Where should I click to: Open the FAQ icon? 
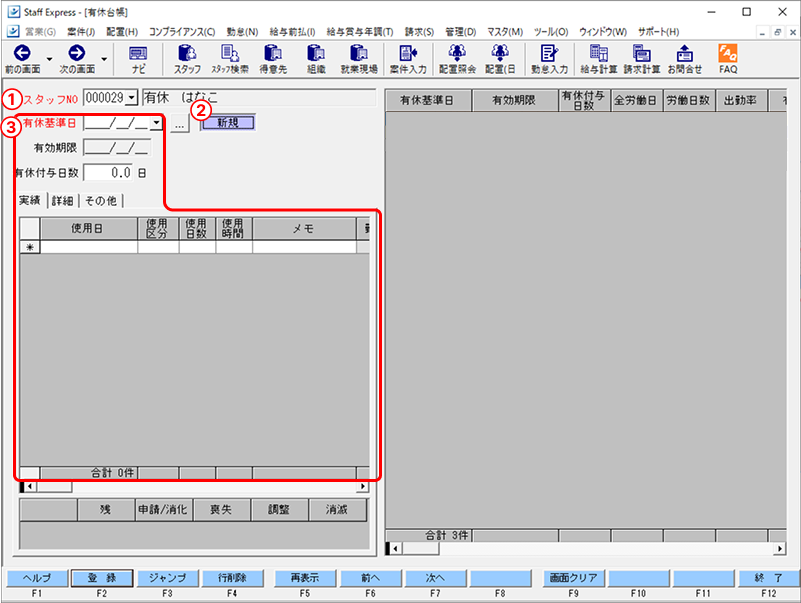point(728,59)
